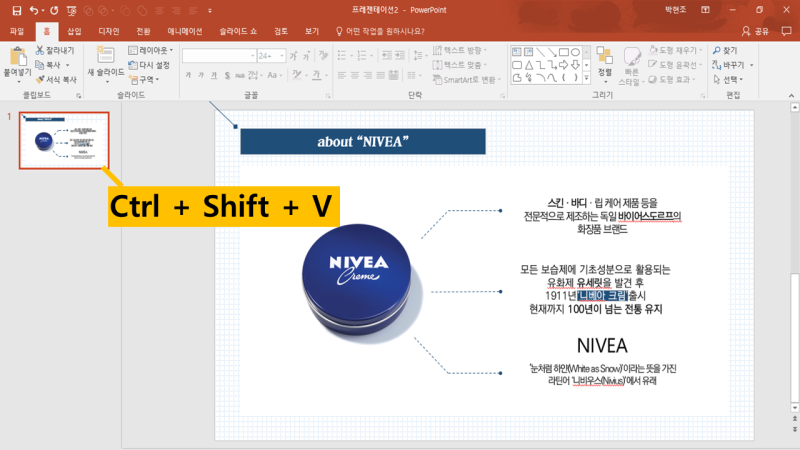This screenshot has width=800, height=450.
Task: Align text left
Action: [342, 76]
